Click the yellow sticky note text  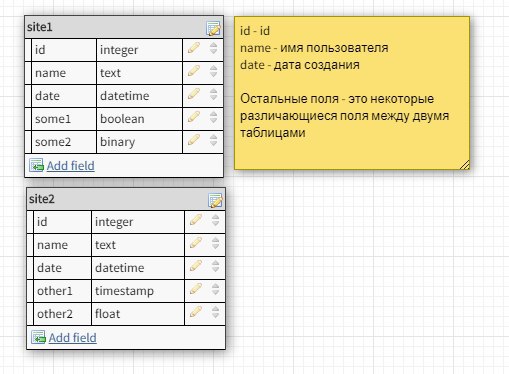click(x=345, y=82)
